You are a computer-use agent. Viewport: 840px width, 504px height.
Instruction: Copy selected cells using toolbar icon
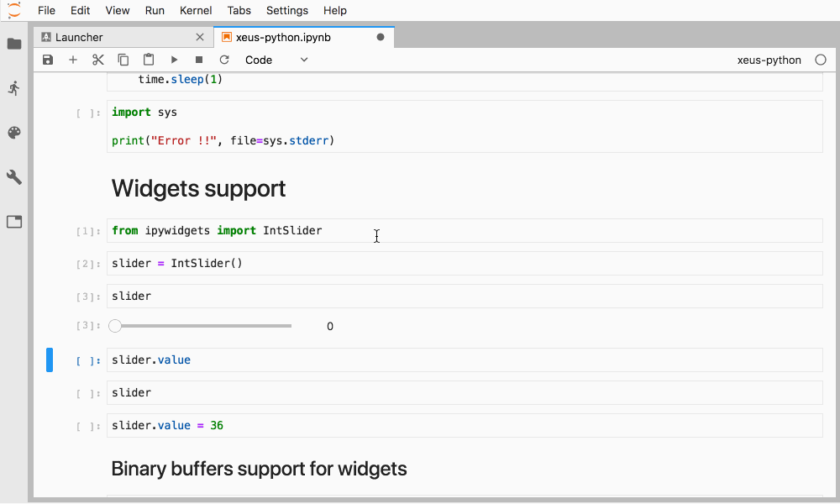(123, 60)
